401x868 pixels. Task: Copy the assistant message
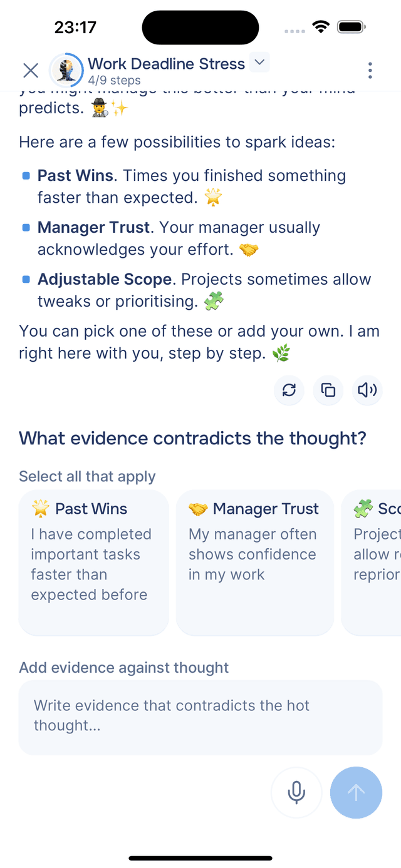pyautogui.click(x=328, y=391)
